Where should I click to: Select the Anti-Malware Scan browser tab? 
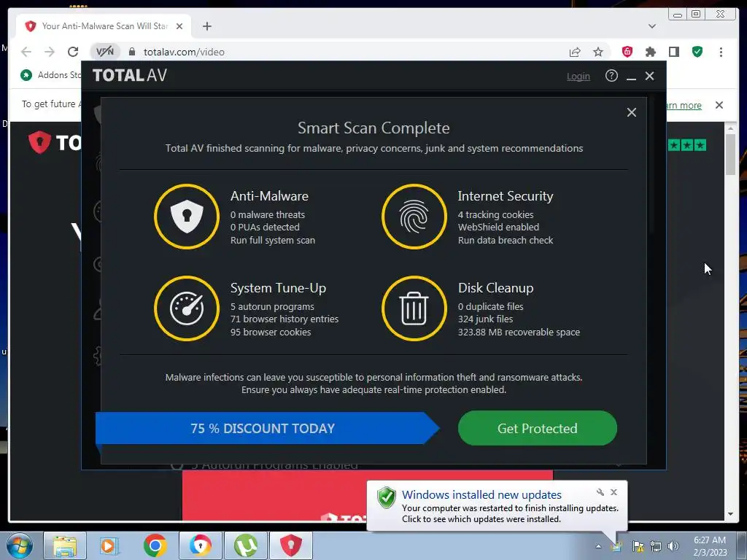[104, 26]
